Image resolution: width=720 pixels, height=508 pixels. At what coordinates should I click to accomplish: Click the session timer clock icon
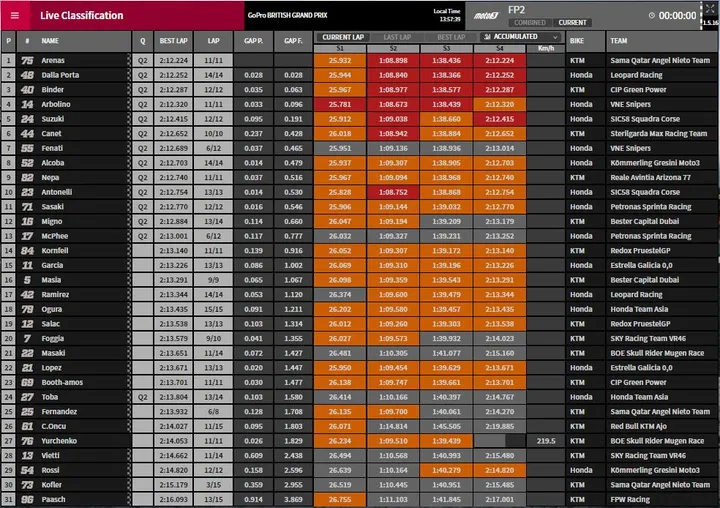point(652,16)
